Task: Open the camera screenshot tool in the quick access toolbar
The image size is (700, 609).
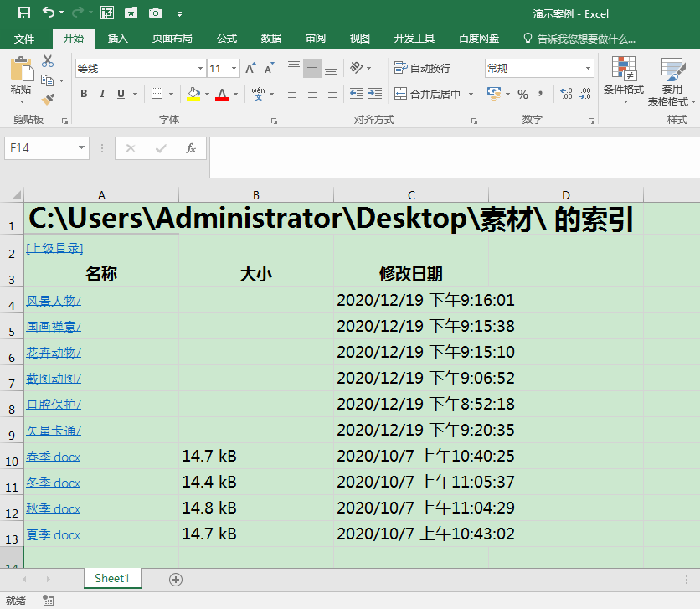Action: click(x=156, y=13)
